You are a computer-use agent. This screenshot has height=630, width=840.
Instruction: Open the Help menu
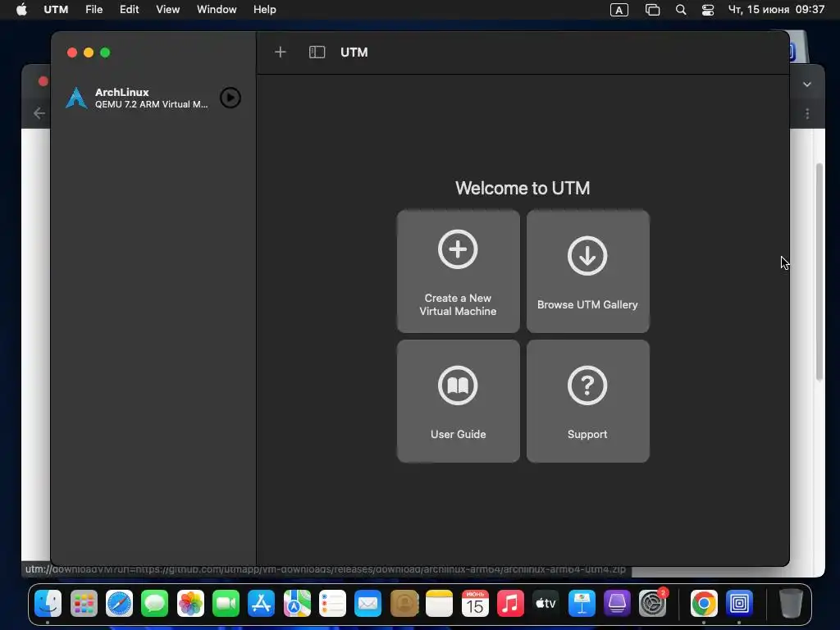pos(265,10)
